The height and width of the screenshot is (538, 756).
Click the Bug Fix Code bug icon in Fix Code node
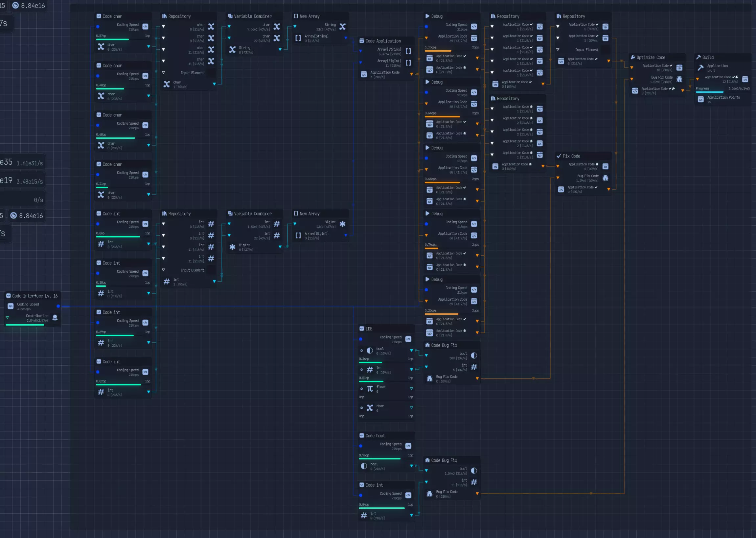(x=605, y=178)
